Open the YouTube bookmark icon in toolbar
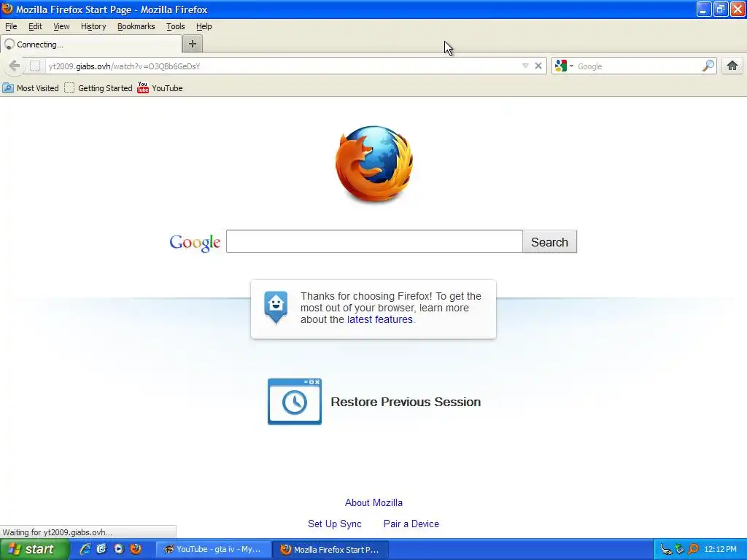 tap(143, 87)
